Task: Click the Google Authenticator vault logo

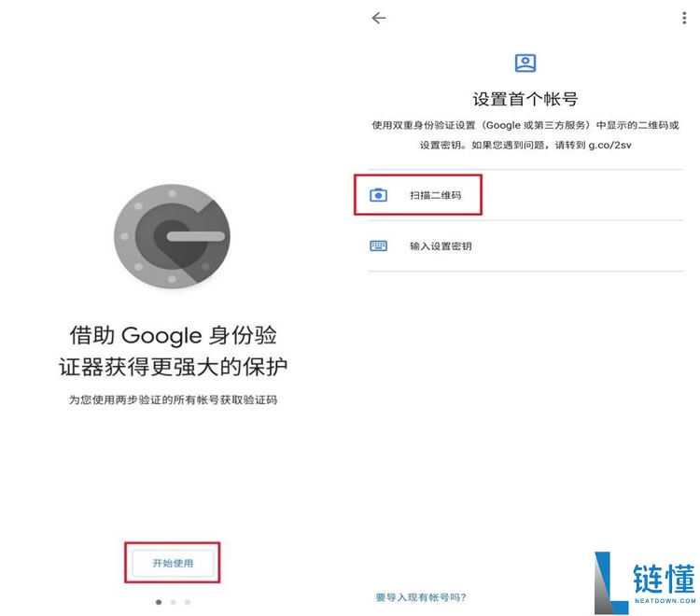Action: click(x=173, y=236)
